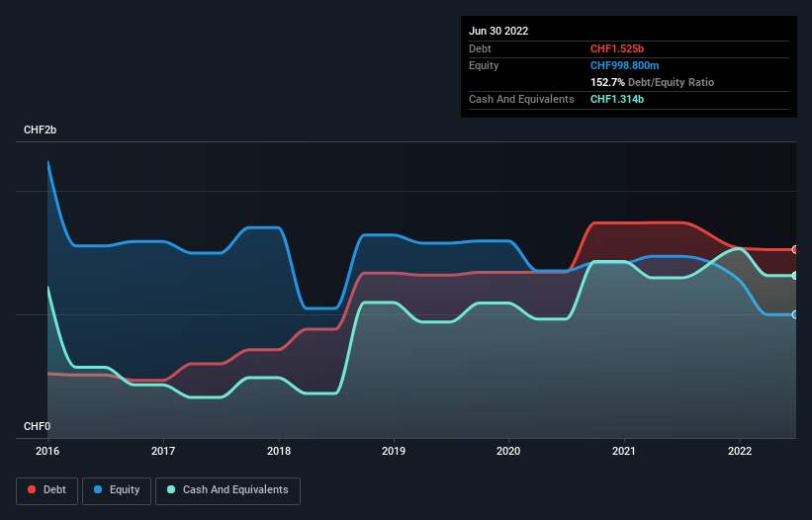Click the 2019 axis label
Screen dimensions: 812x520
click(394, 451)
